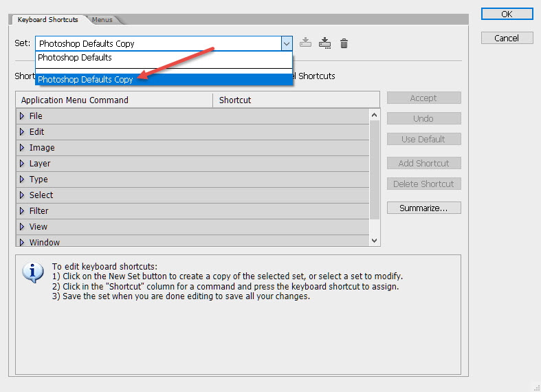This screenshot has width=541, height=392.
Task: Click the scroll down arrow of command list
Action: pos(375,241)
